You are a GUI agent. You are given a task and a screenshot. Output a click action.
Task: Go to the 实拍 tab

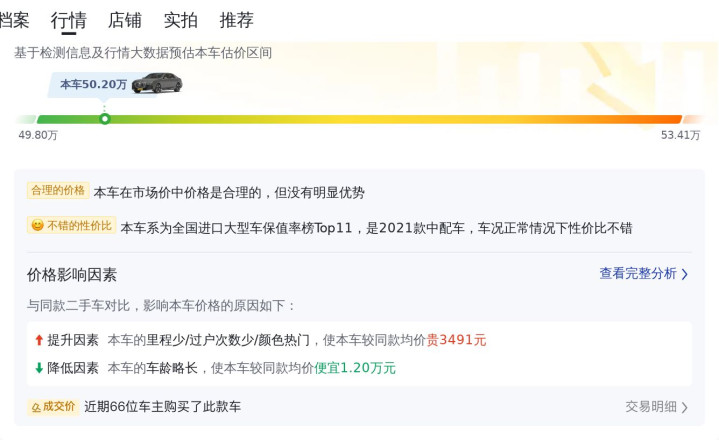181,20
